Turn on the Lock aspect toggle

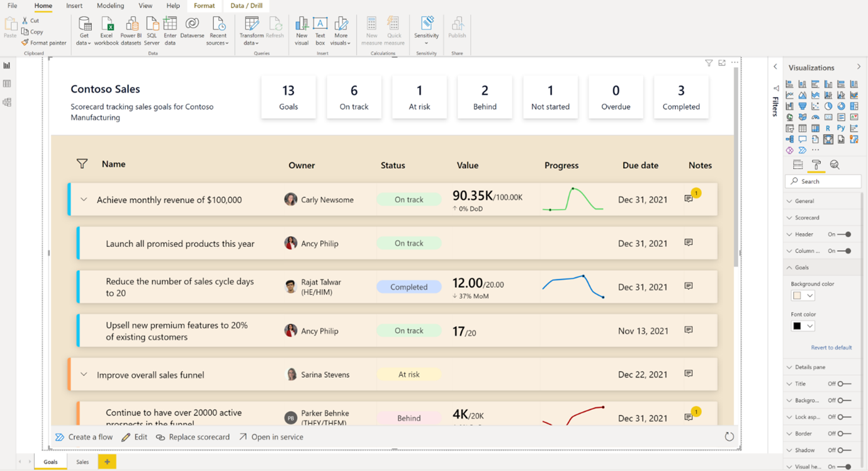(x=845, y=417)
